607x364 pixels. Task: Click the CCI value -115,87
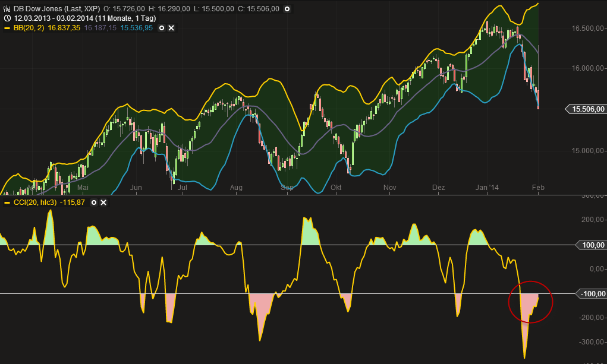[73, 202]
